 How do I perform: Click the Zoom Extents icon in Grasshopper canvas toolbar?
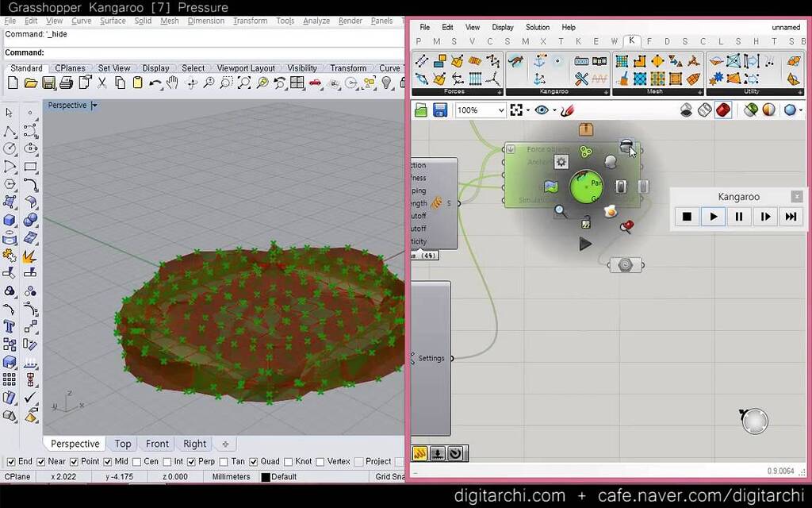[x=515, y=110]
